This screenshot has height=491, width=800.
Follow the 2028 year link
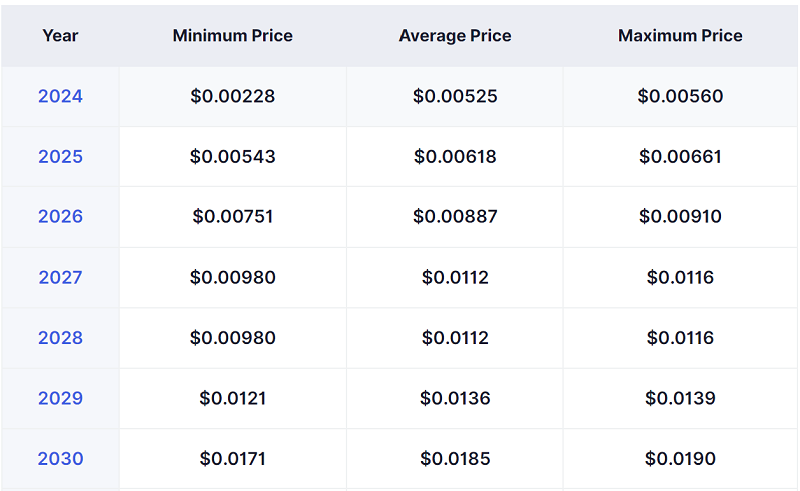point(60,338)
